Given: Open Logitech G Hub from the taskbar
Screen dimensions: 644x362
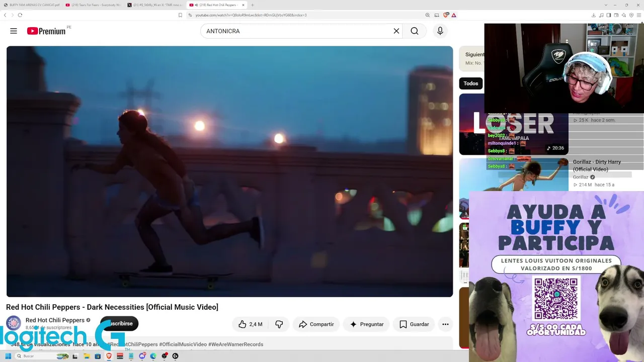Looking at the screenshot, I should click(x=175, y=356).
